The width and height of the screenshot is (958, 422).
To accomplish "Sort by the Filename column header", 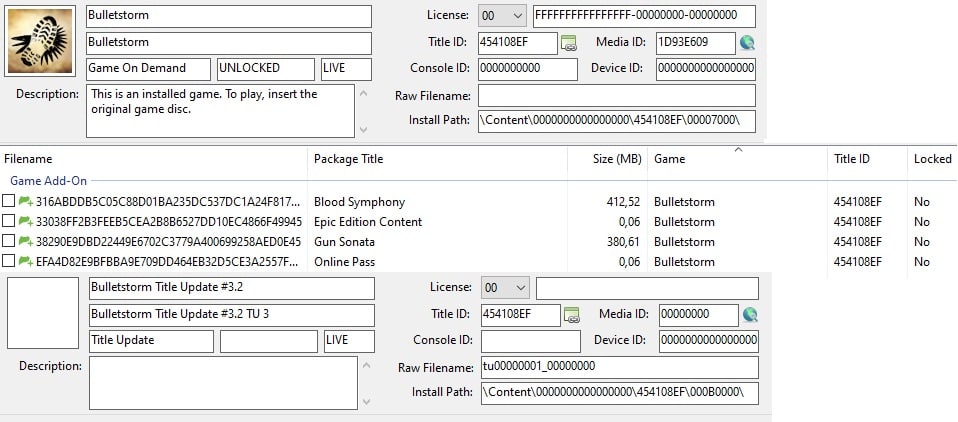I will point(154,159).
